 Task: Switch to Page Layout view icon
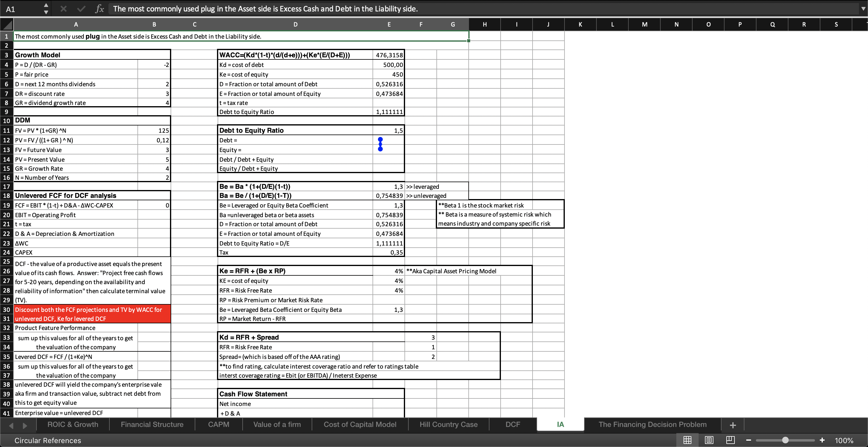pos(709,440)
